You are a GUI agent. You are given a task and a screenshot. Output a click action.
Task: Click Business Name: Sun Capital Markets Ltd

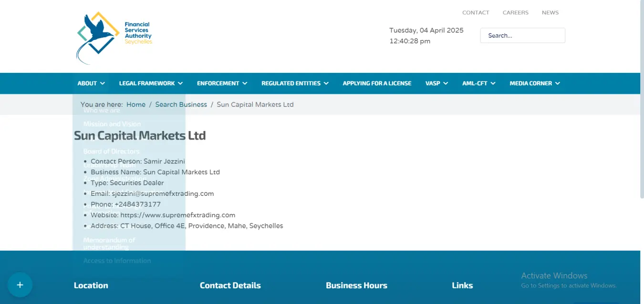[155, 172]
